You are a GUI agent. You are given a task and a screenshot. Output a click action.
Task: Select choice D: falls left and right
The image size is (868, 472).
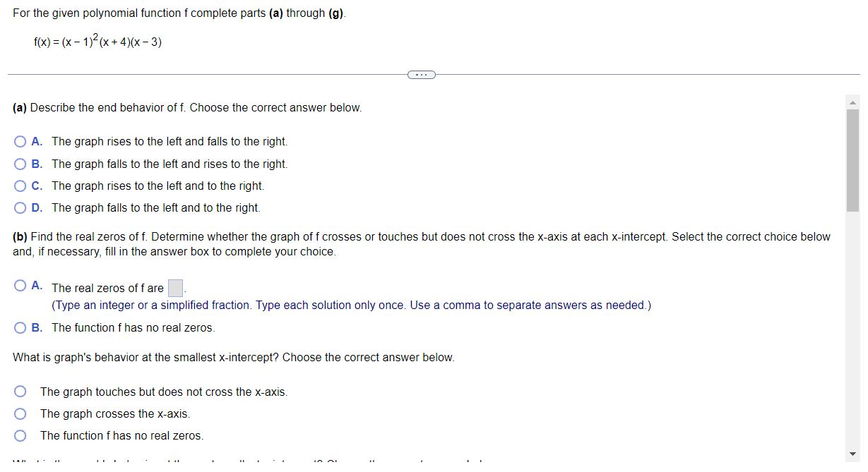[x=20, y=207]
